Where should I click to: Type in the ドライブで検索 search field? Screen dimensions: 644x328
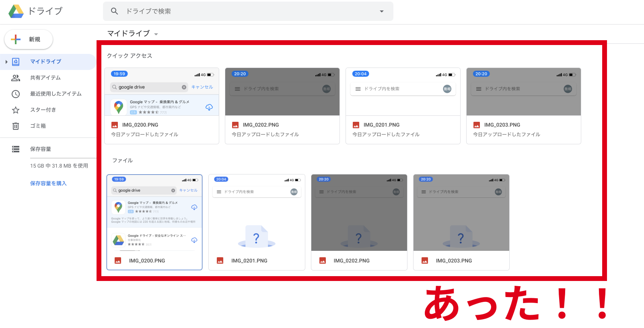click(x=249, y=11)
